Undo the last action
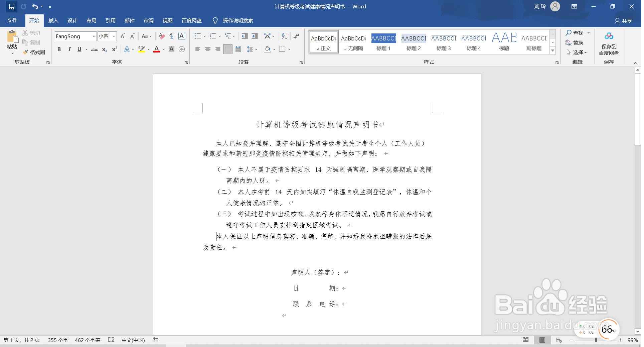Screen dimensions: 644x347 point(35,7)
